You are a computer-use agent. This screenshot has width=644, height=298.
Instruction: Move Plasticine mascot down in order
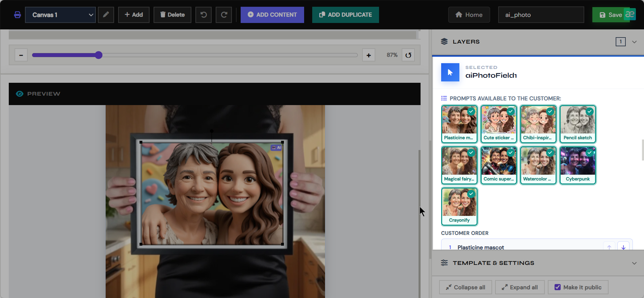click(623, 246)
